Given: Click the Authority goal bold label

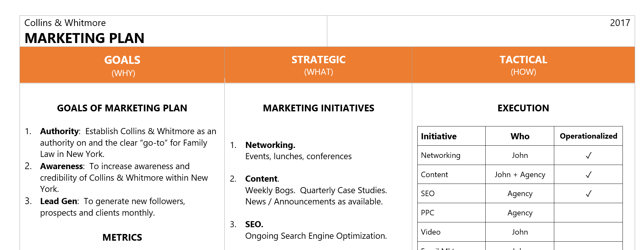Looking at the screenshot, I should pyautogui.click(x=60, y=131).
